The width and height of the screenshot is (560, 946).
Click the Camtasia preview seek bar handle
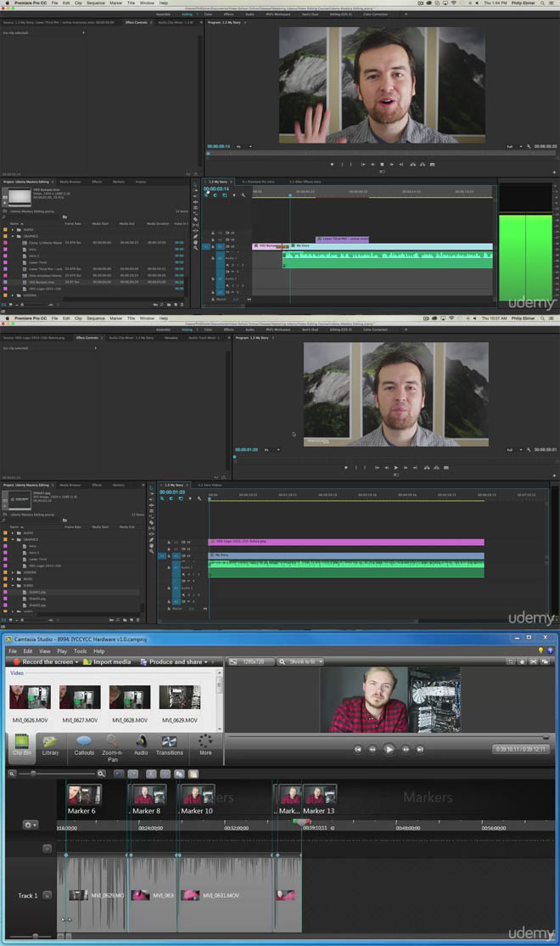tap(546, 737)
